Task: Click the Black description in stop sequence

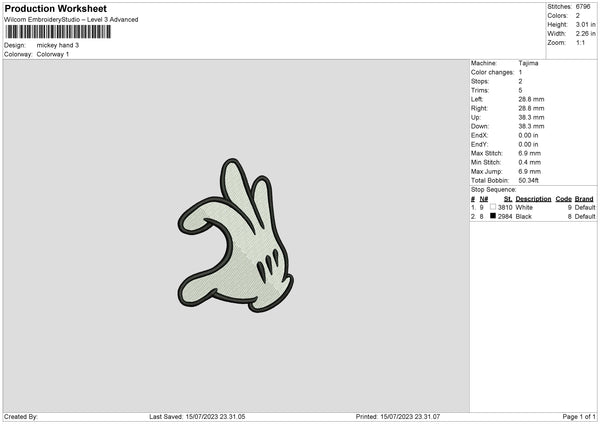Action: click(523, 217)
